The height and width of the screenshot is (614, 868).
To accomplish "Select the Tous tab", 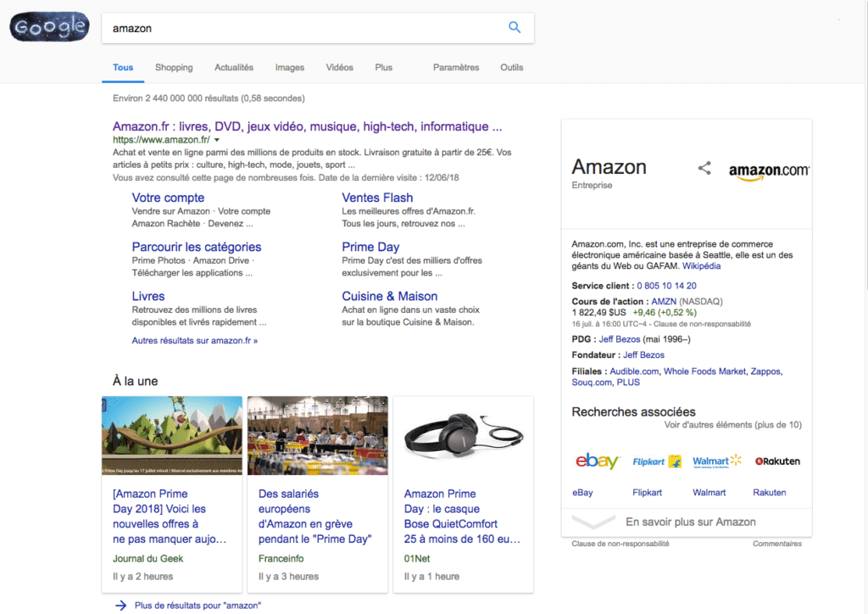I will [x=123, y=68].
